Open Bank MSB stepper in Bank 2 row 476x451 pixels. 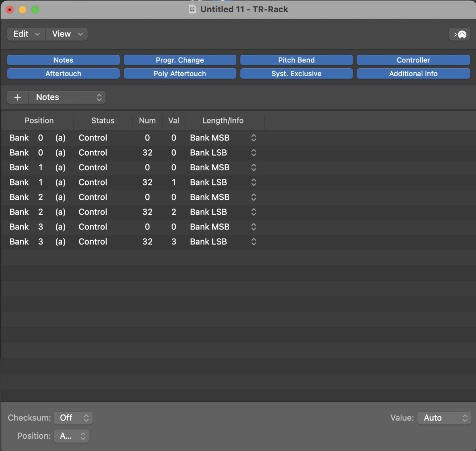click(254, 197)
